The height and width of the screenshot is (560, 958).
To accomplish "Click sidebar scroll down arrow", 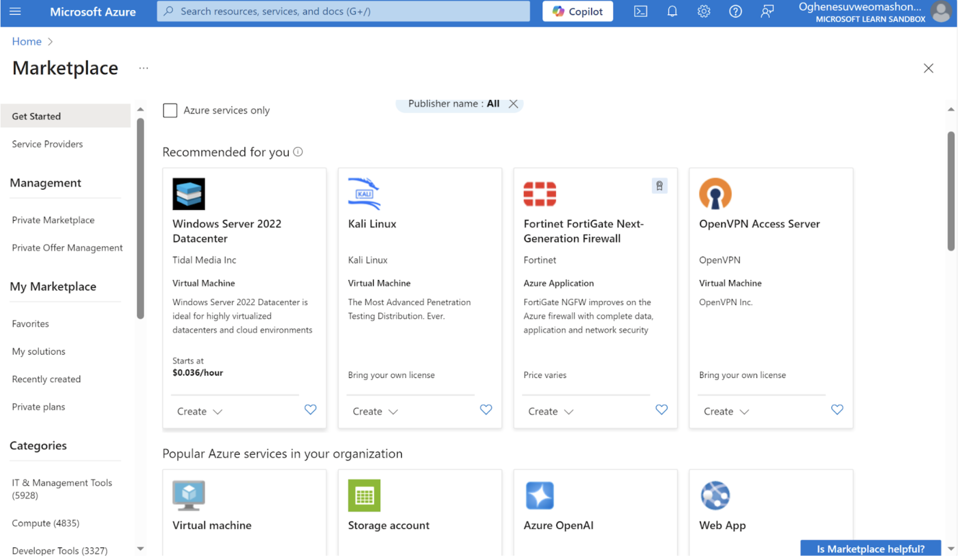I will tap(140, 549).
